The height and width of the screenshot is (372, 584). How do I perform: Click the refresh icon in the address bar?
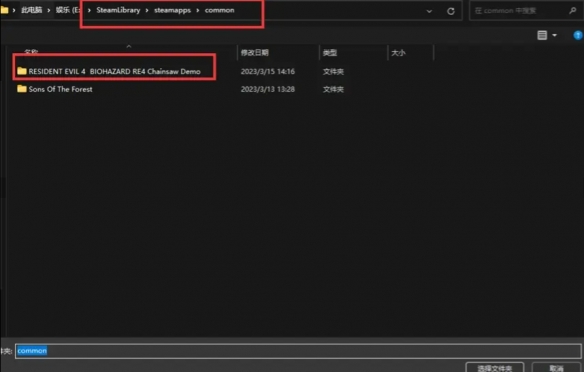tap(451, 11)
